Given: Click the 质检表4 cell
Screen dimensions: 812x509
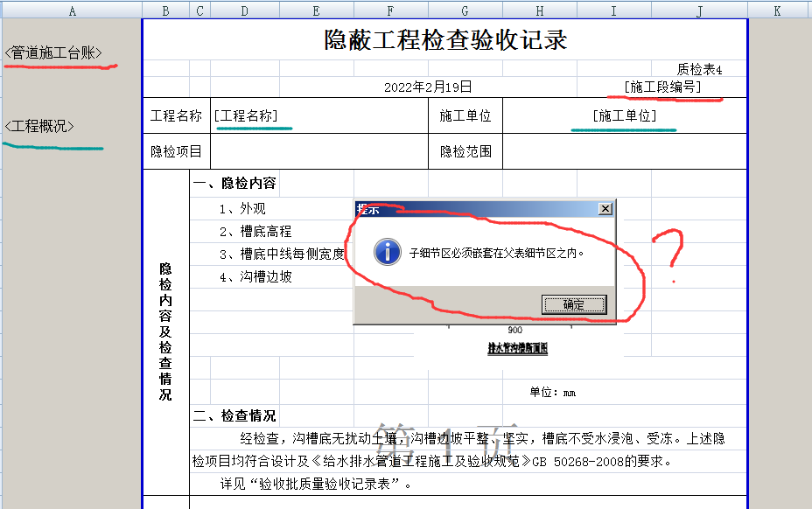Looking at the screenshot, I should (699, 69).
